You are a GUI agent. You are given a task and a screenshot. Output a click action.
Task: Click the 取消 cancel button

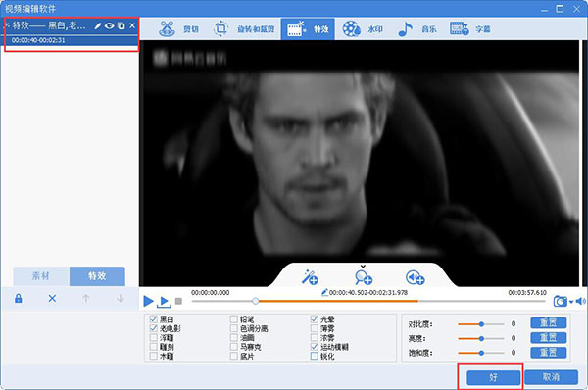(x=551, y=377)
